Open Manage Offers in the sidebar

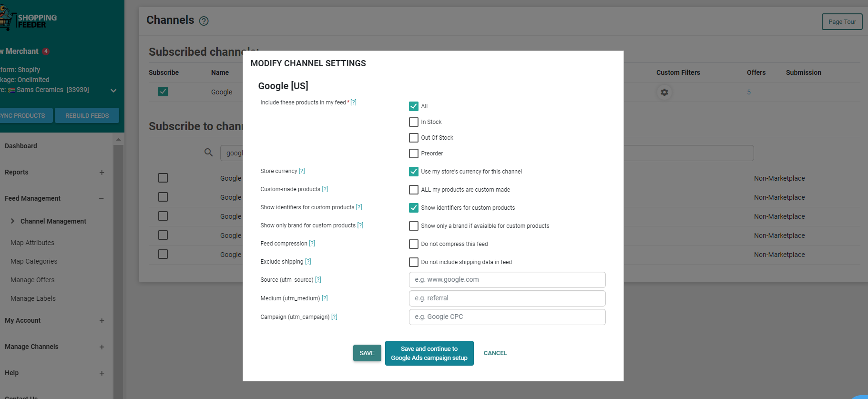tap(32, 280)
